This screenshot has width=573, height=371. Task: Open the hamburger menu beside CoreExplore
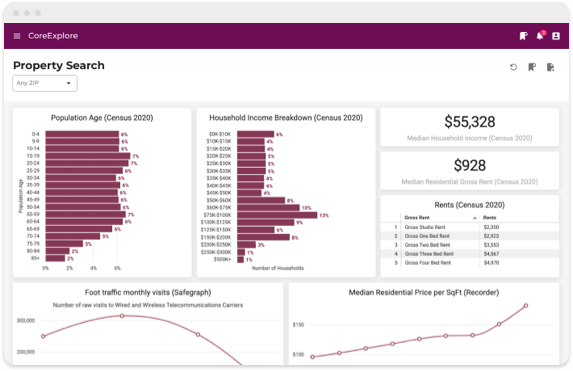click(x=17, y=36)
